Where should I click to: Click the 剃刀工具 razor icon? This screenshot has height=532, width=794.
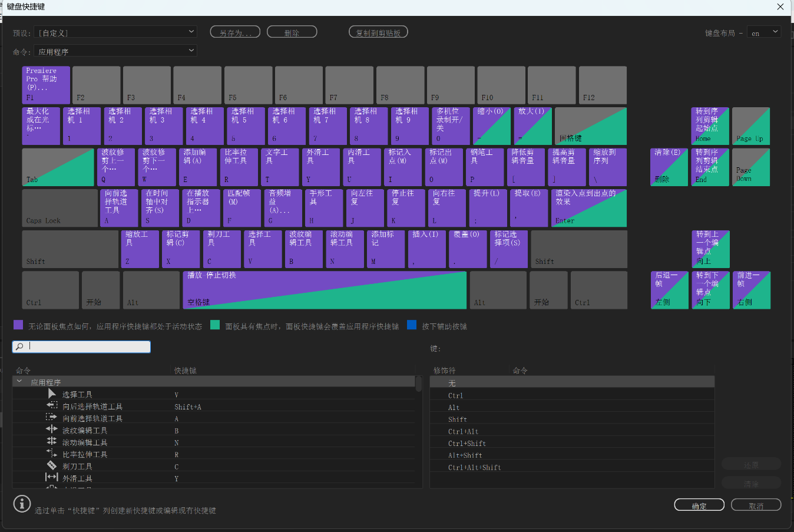coord(52,465)
